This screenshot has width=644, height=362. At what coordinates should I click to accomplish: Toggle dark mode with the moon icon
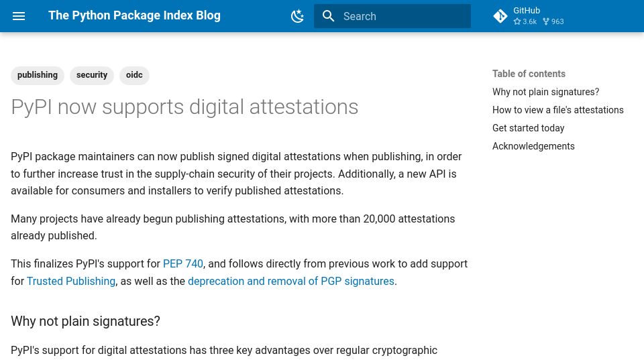coord(297,16)
